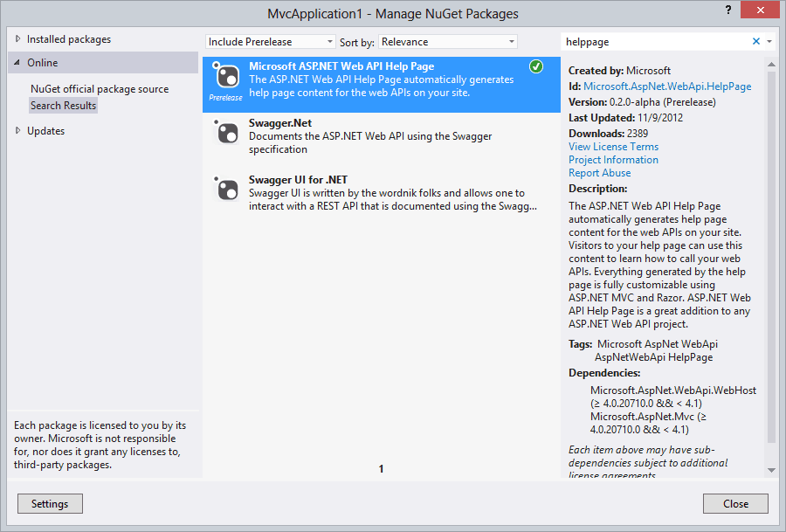This screenshot has width=786, height=532.
Task: Clear the helppage search text with the X
Action: pos(756,42)
